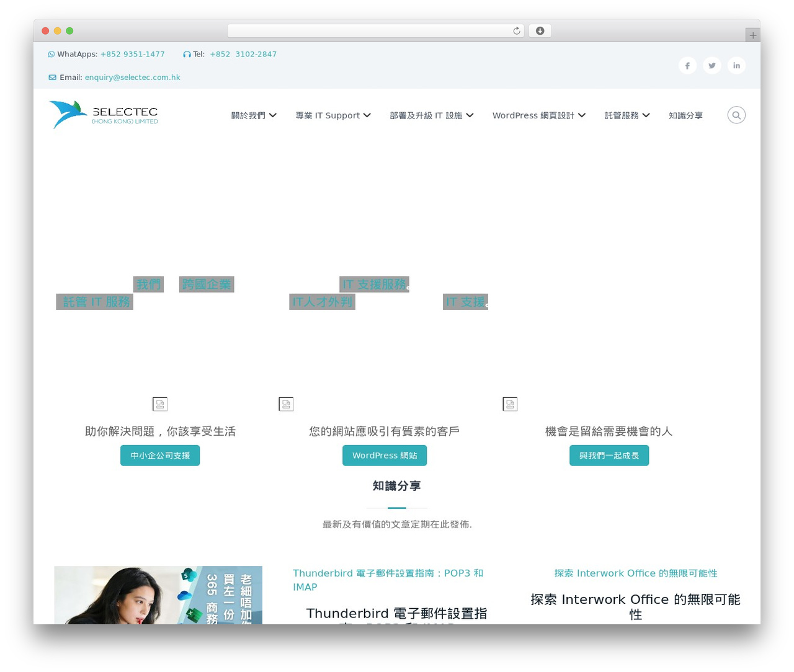Click the browser download arrow icon
The width and height of the screenshot is (794, 672).
540,31
